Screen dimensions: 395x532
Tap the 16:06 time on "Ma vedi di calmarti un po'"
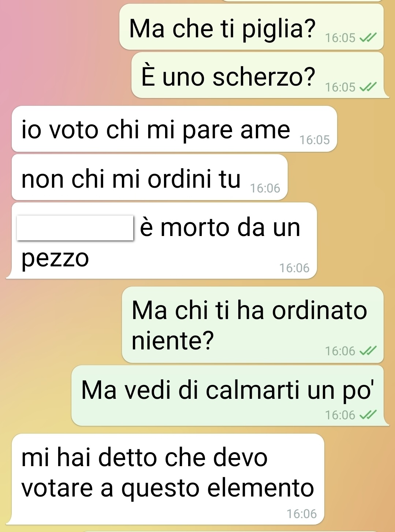click(x=340, y=415)
